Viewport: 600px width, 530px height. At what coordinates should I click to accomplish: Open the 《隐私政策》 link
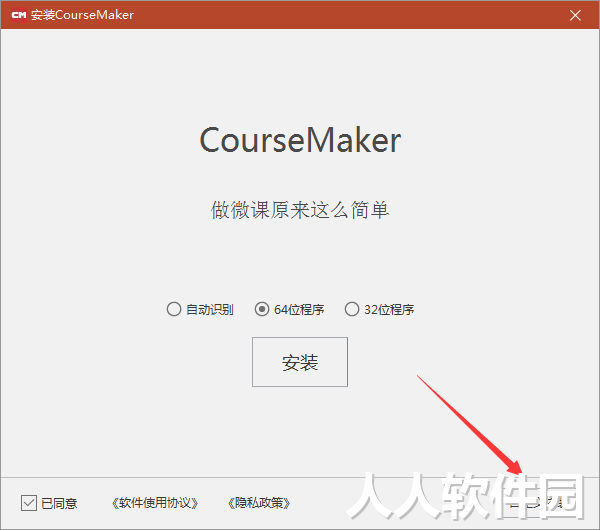[259, 503]
